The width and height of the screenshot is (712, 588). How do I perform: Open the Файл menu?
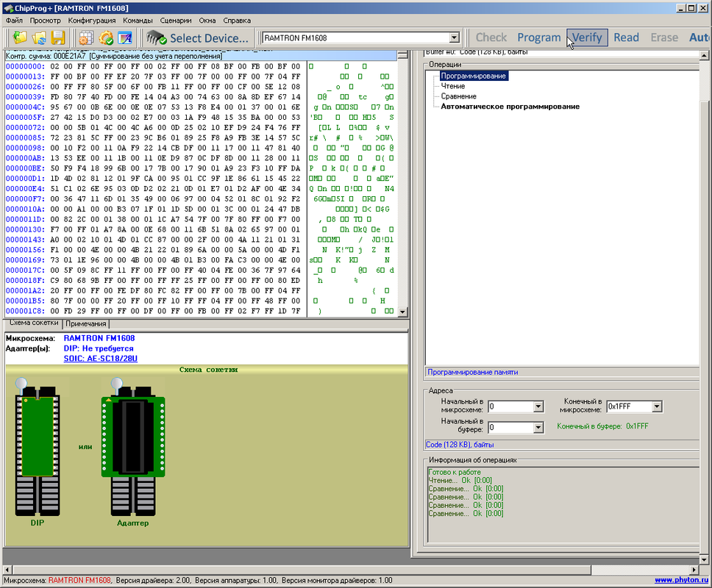[x=15, y=21]
